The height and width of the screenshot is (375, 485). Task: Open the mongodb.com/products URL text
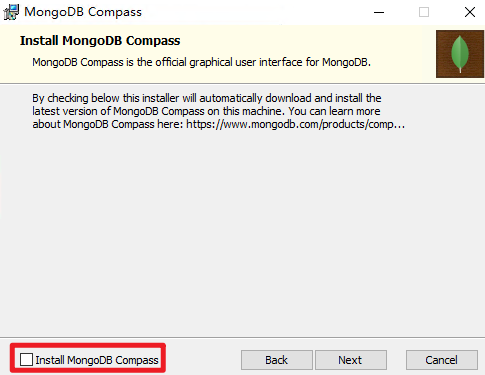(x=290, y=124)
